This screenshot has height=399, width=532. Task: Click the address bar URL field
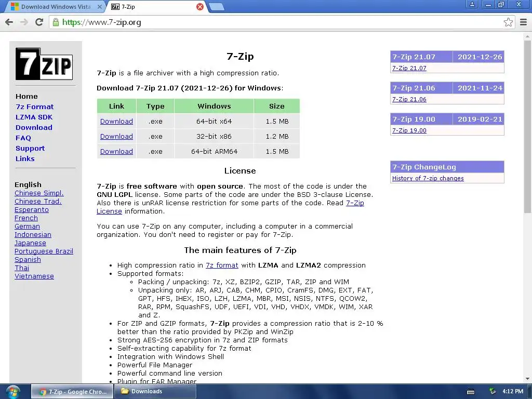tap(282, 22)
